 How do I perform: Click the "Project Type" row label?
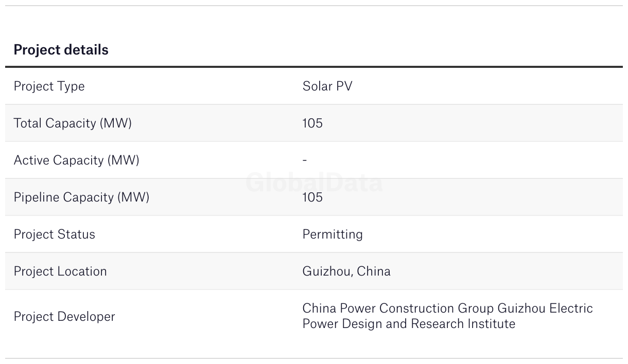pyautogui.click(x=49, y=86)
